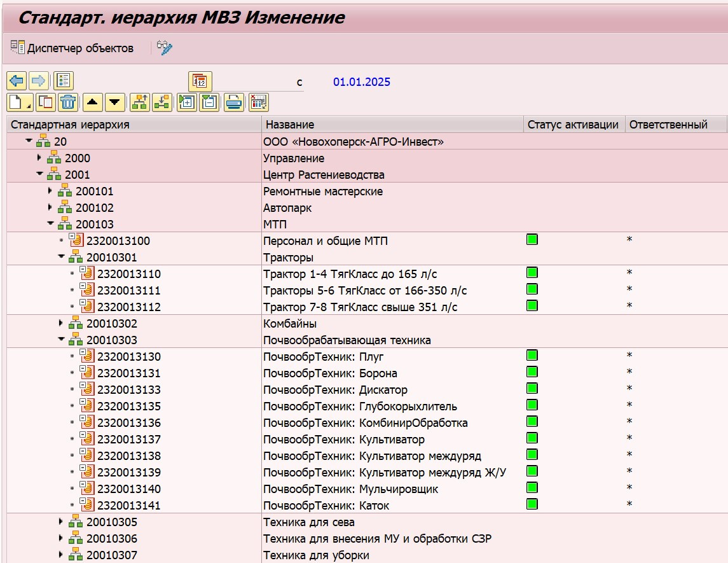Click the trash can delete icon
Screen dimensions: 728x563
pyautogui.click(x=68, y=102)
